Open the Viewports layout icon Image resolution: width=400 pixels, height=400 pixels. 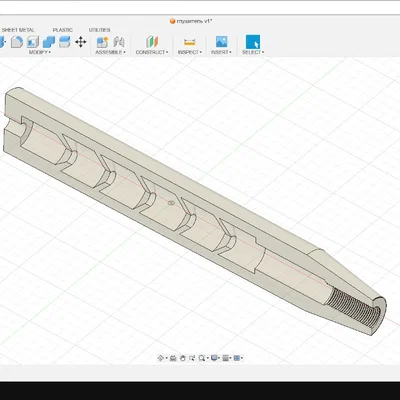point(237,358)
